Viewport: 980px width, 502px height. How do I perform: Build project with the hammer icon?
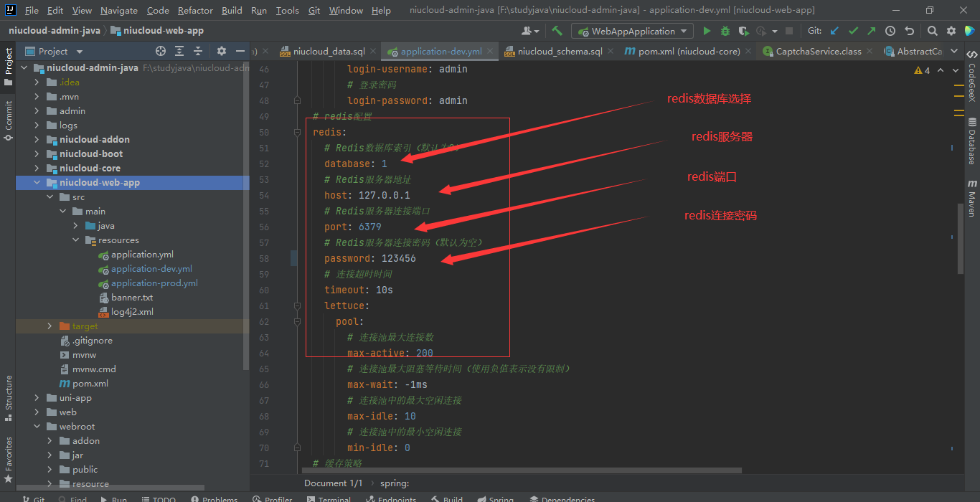(x=557, y=31)
